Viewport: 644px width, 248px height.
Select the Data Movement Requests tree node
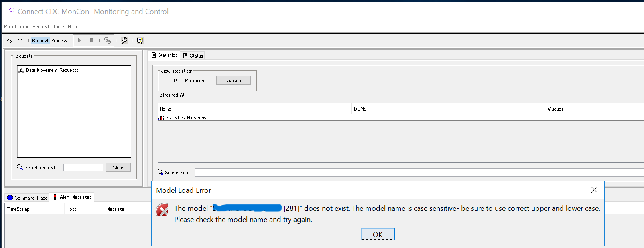click(x=52, y=70)
